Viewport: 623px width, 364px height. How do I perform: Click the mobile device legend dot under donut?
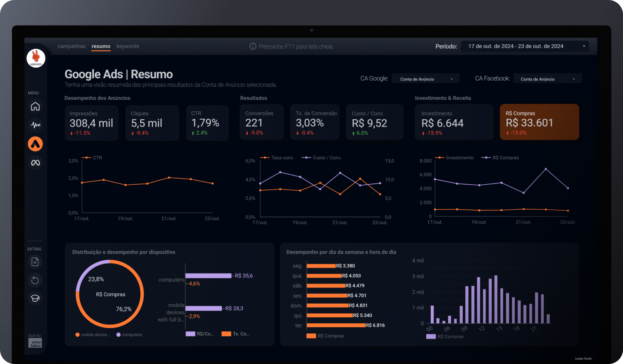click(x=78, y=334)
